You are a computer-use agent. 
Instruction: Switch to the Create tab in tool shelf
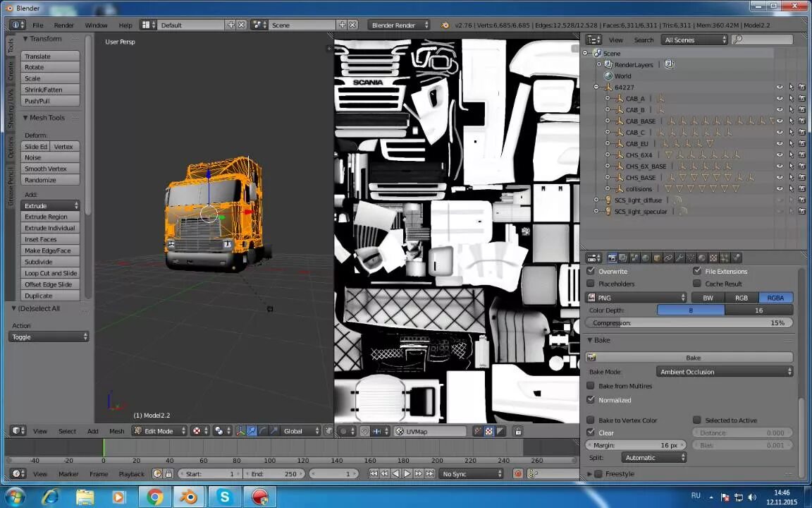pyautogui.click(x=10, y=71)
